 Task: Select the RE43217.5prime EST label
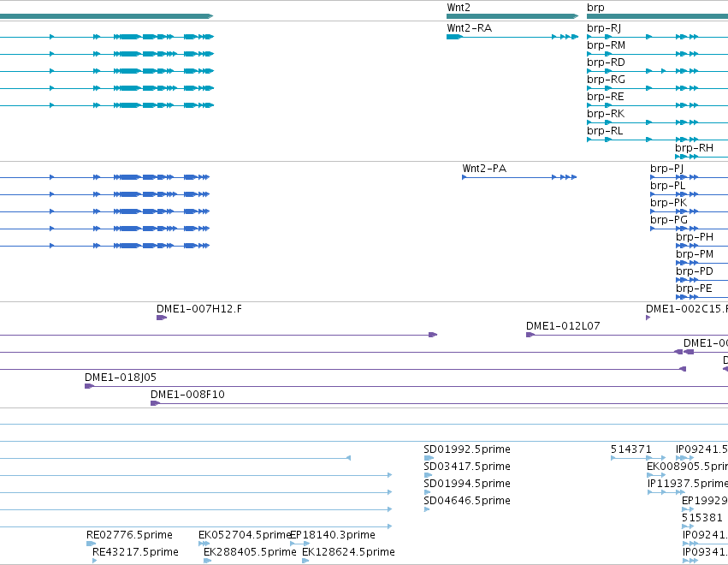coord(135,552)
